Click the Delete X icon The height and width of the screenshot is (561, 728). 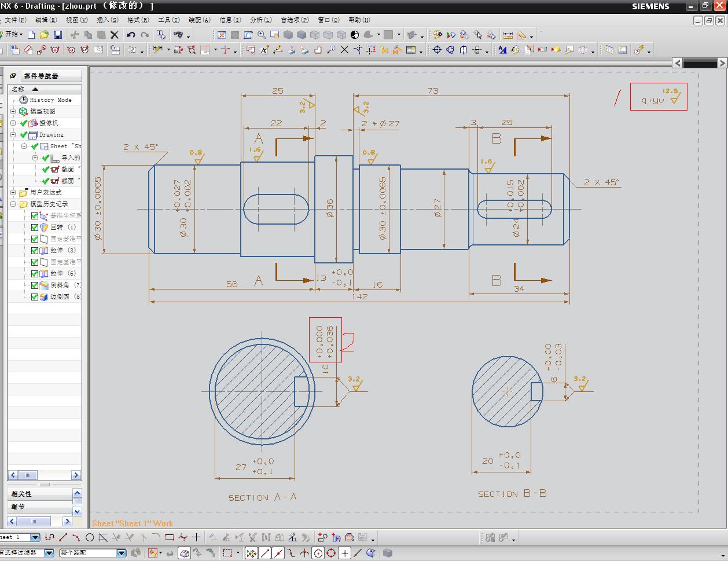tap(115, 35)
